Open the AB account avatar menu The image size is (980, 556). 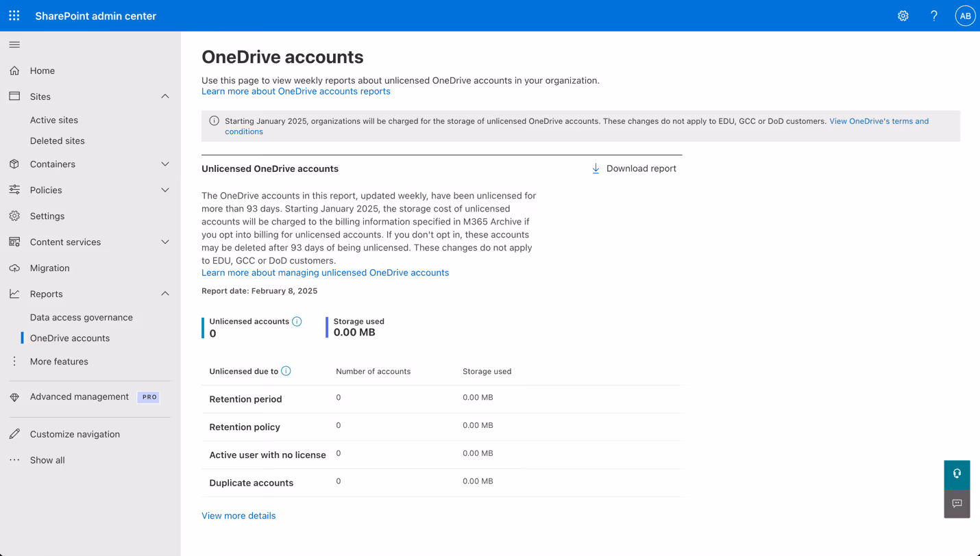(965, 15)
